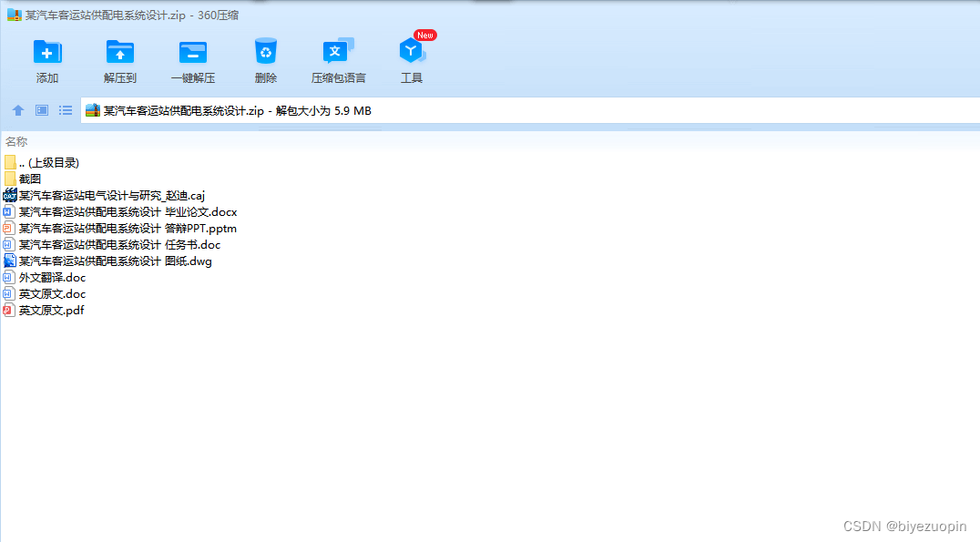Open the 压缩包语言 language tool
This screenshot has height=542, width=980.
[338, 51]
